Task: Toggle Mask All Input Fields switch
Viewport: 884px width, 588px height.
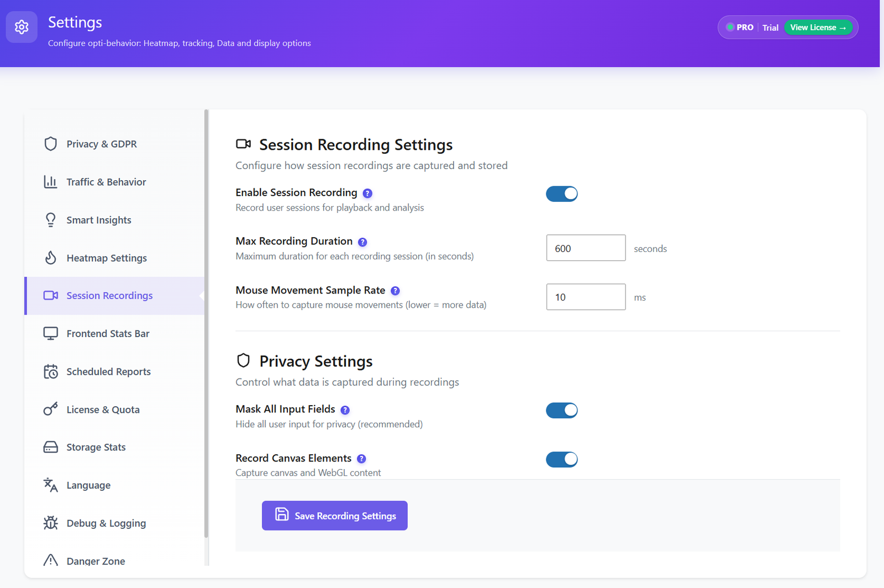Action: point(562,411)
